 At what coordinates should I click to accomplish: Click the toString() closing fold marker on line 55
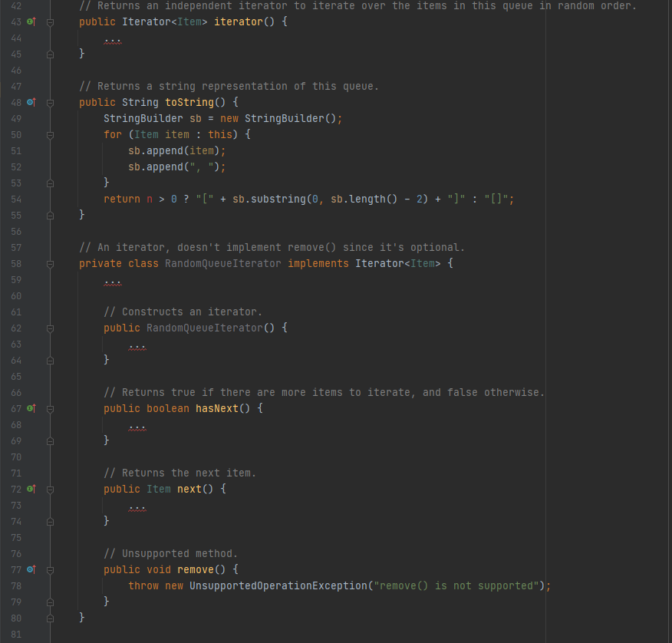[x=50, y=216]
